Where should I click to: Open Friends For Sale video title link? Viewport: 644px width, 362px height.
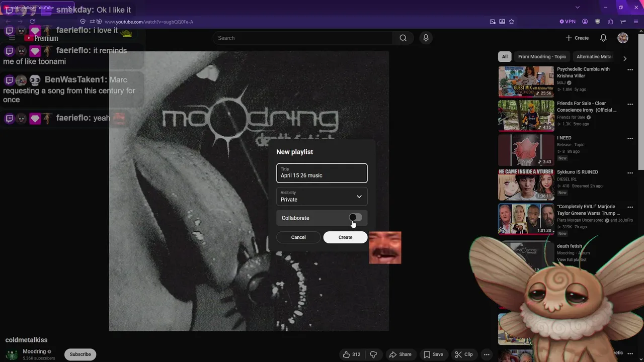tap(587, 107)
